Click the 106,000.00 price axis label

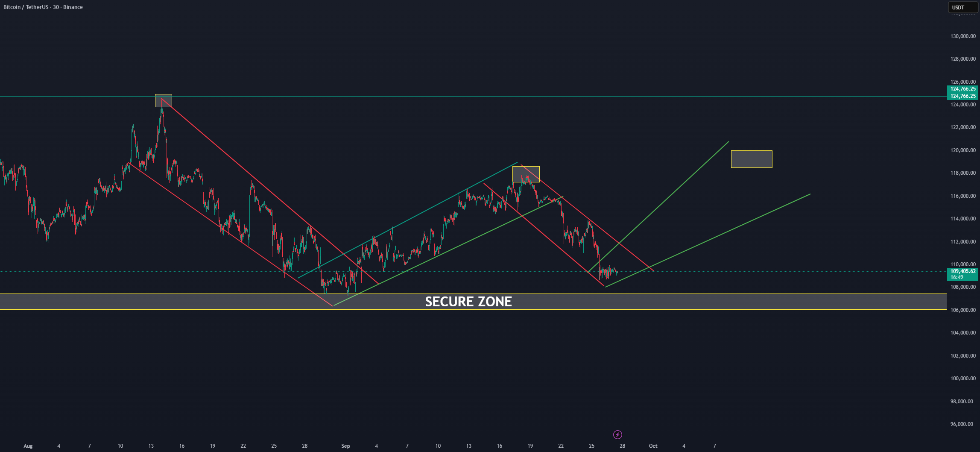[963, 310]
